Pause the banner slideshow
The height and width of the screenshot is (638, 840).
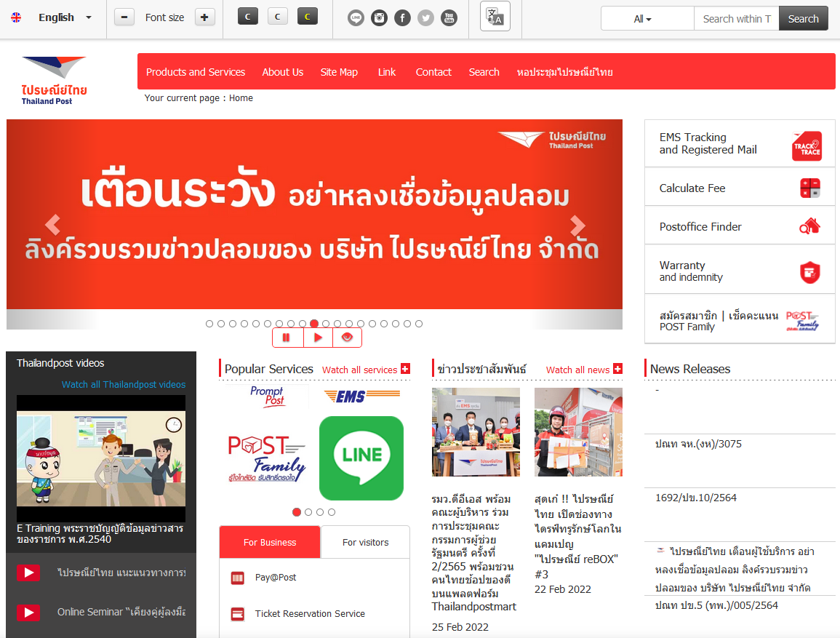click(x=287, y=338)
